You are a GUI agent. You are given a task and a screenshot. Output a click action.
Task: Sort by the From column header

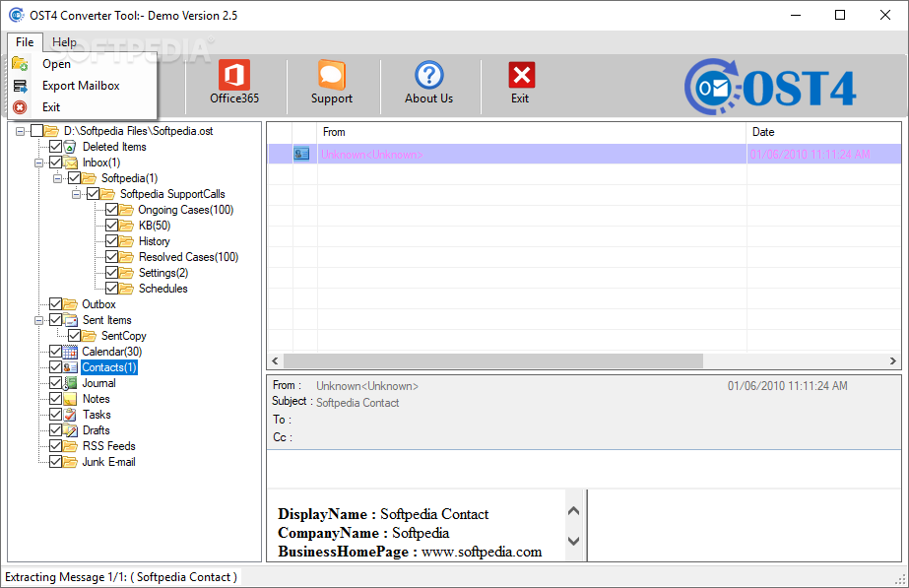point(532,132)
